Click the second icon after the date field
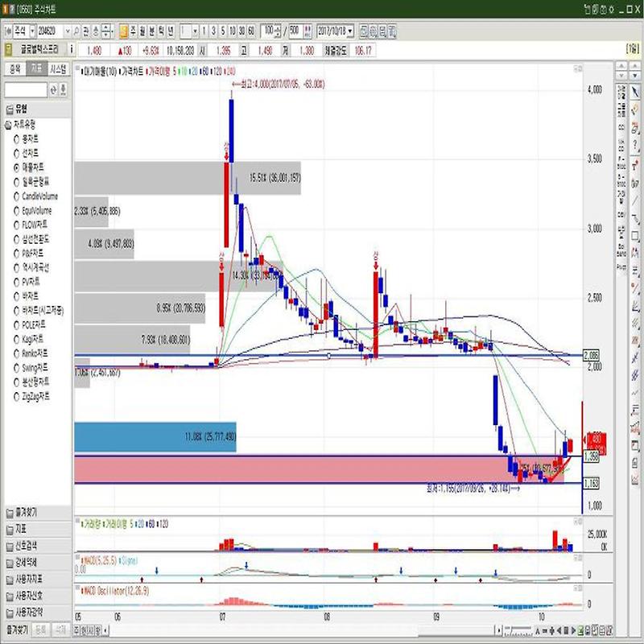 (x=373, y=31)
